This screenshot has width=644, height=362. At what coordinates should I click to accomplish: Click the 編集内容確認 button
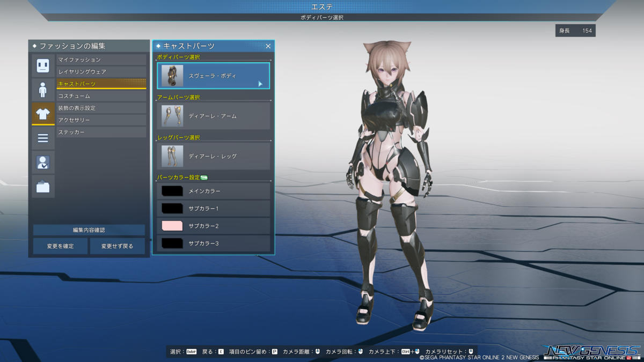pyautogui.click(x=89, y=230)
